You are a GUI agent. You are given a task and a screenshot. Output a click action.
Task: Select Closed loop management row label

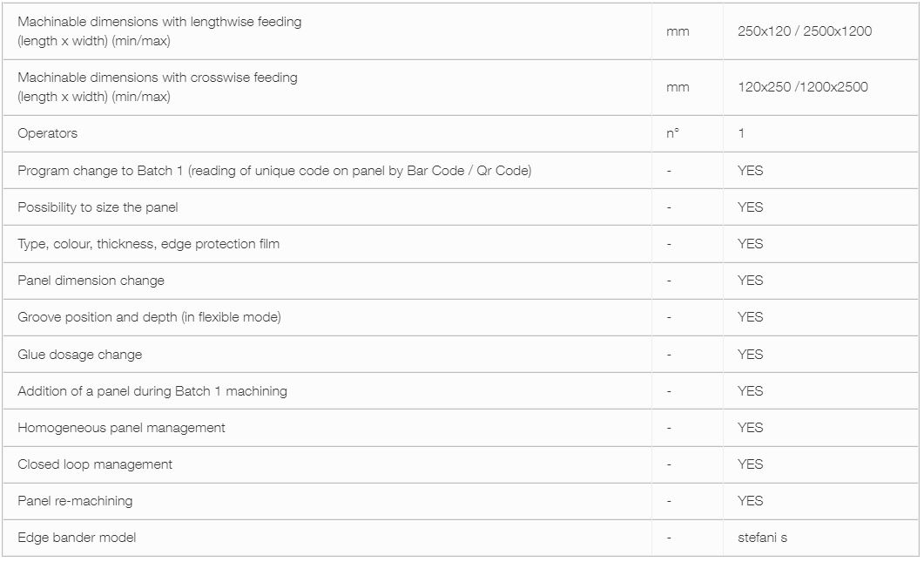[x=95, y=464]
